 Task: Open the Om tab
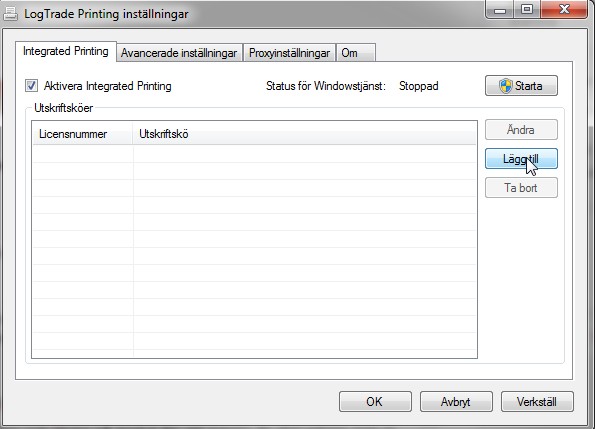(x=356, y=53)
